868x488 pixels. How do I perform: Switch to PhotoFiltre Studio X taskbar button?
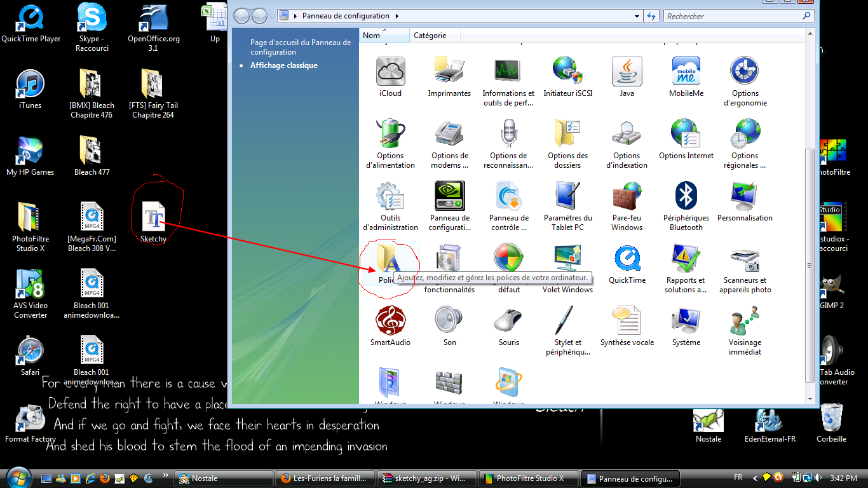[529, 478]
